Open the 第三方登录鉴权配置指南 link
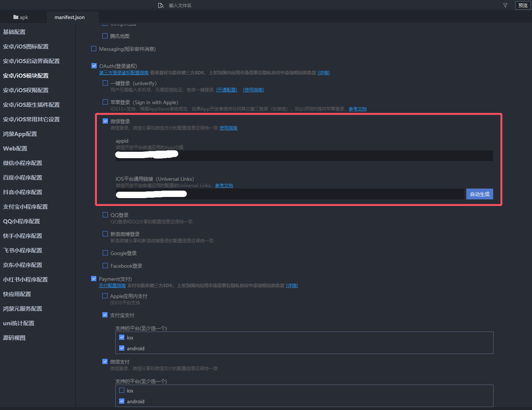 124,73
